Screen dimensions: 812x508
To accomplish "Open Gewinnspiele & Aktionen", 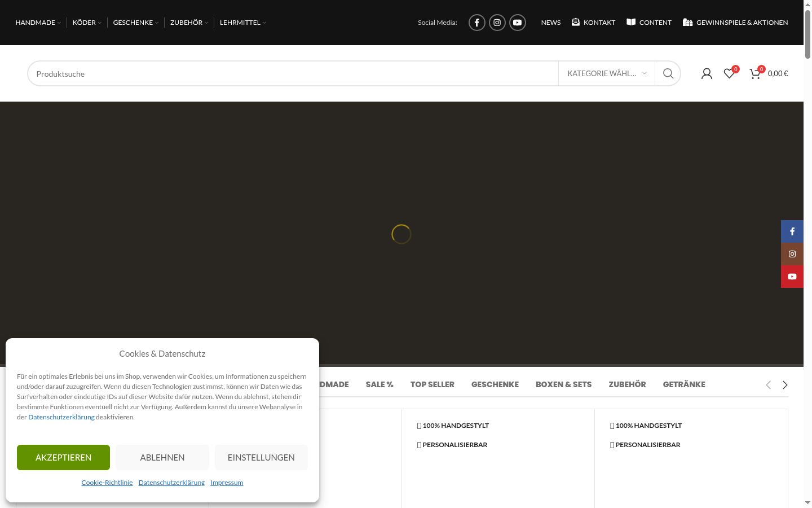I will point(735,23).
